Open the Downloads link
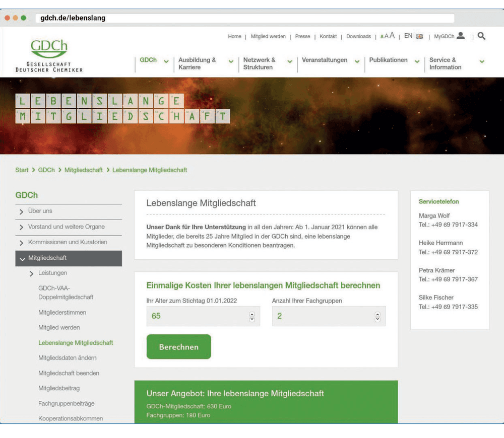This screenshot has width=504, height=438. (x=358, y=37)
